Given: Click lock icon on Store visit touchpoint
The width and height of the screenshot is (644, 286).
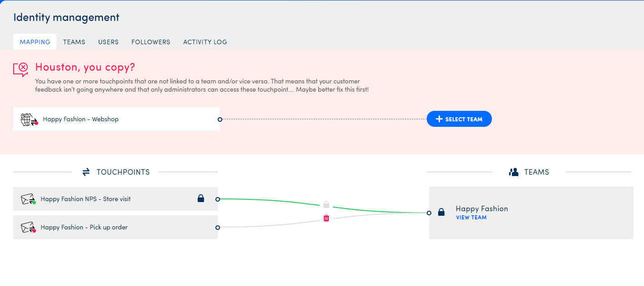Looking at the screenshot, I should click(x=201, y=198).
